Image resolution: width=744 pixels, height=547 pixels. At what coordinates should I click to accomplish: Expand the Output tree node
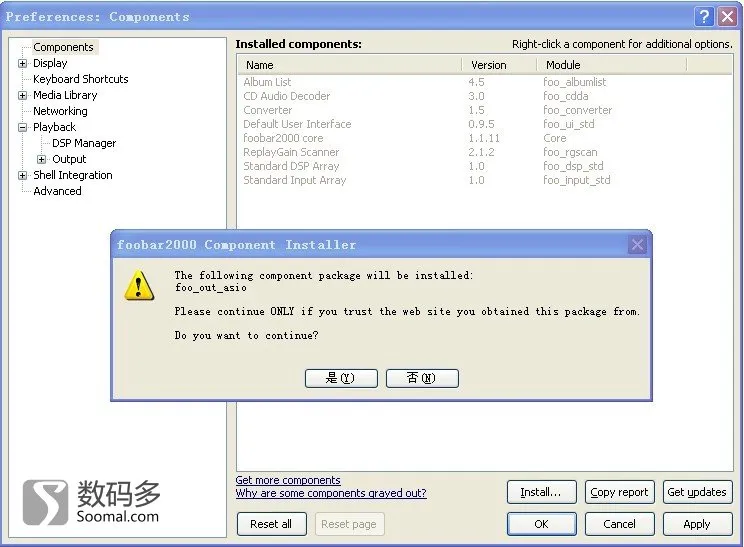[42, 159]
